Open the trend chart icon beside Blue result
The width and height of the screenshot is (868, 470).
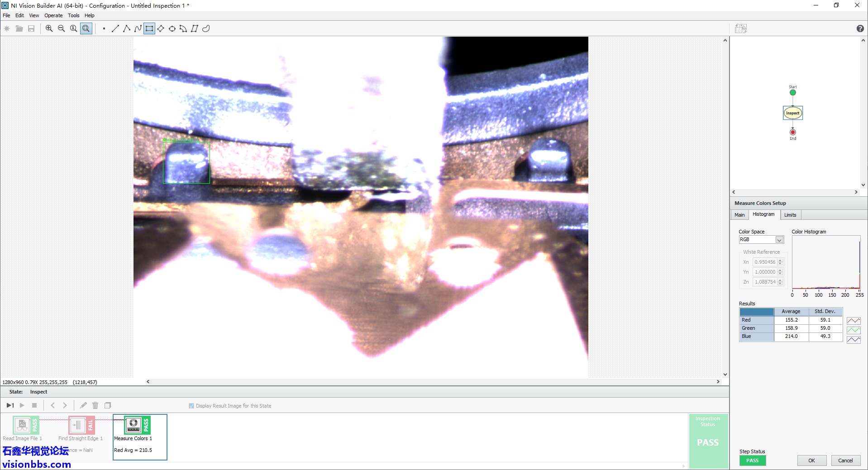(x=854, y=339)
